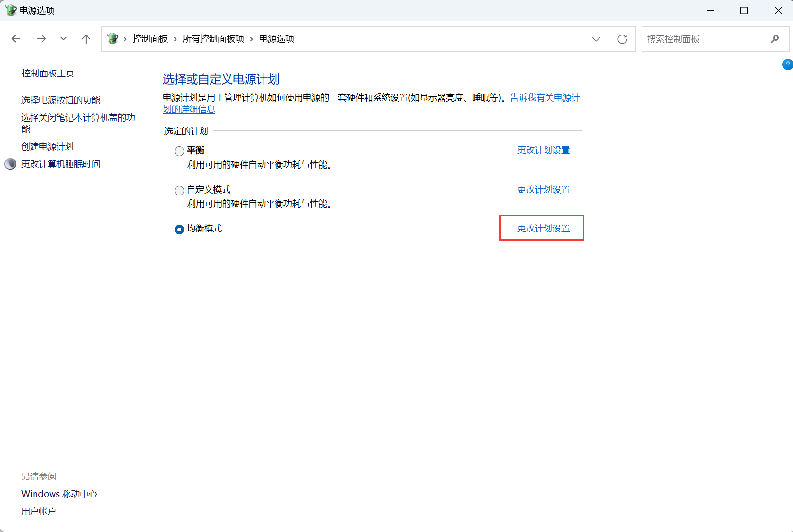Expand the address bar history dropdown
This screenshot has height=532, width=793.
596,39
